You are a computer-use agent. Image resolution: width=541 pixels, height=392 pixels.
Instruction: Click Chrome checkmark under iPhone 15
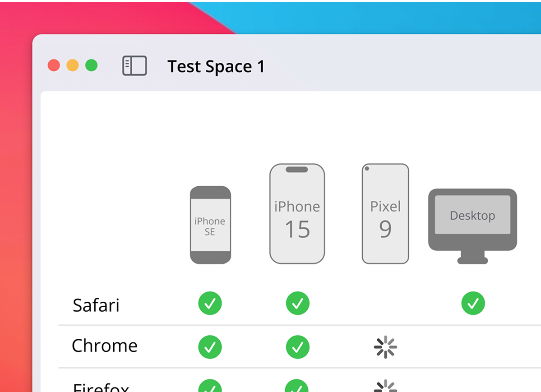(297, 347)
